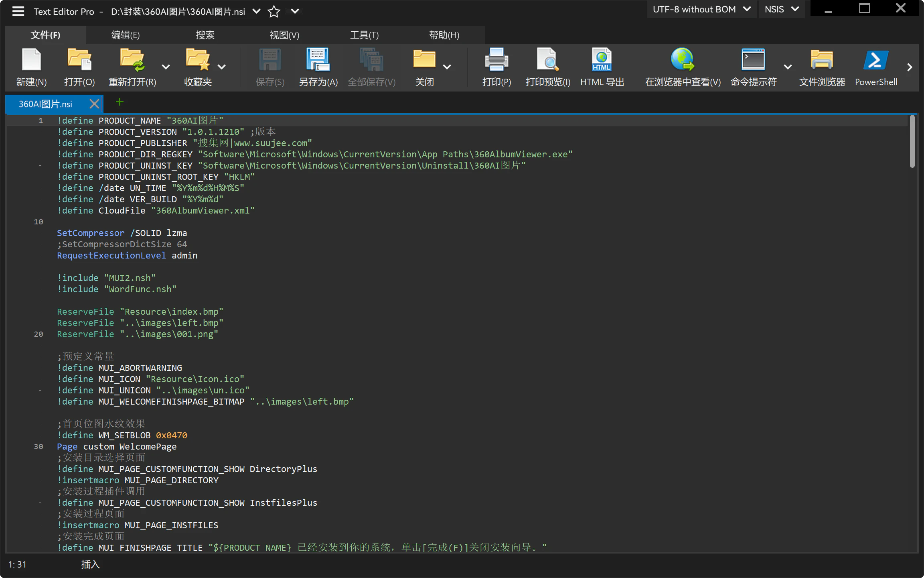
Task: Open the File Browser (文件浏览器) icon
Action: pos(822,60)
